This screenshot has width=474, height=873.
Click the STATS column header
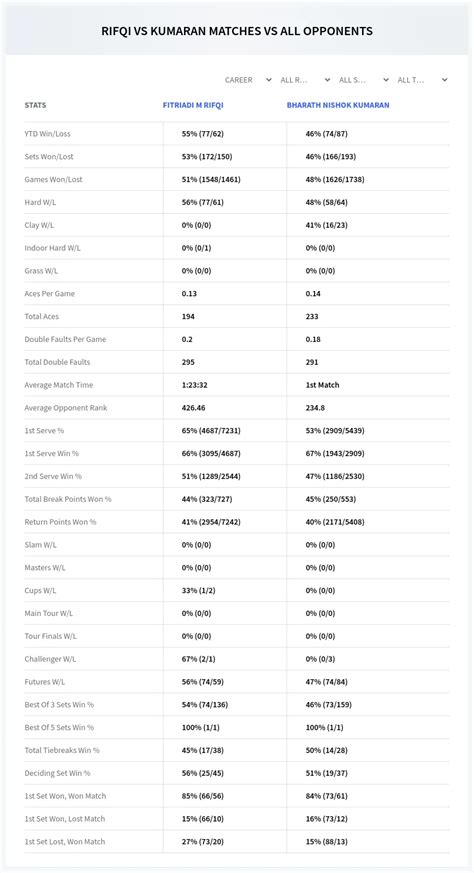[x=35, y=105]
